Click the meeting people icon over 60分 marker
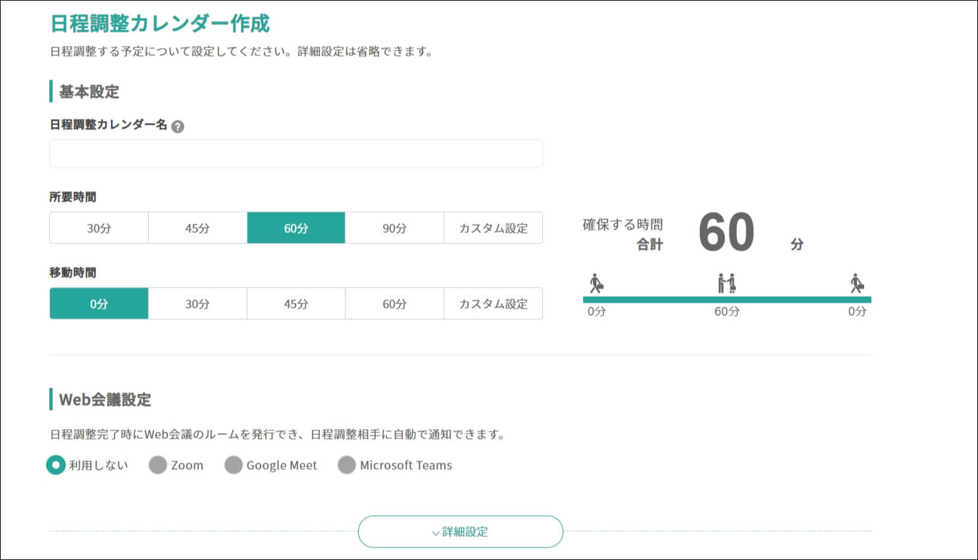The width and height of the screenshot is (978, 560). tap(727, 284)
